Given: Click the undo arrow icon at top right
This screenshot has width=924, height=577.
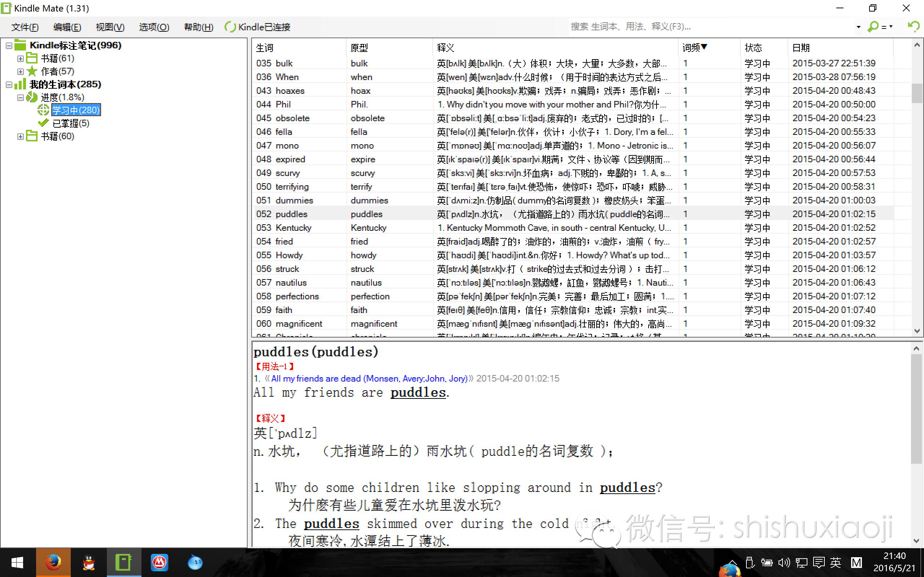Looking at the screenshot, I should (x=914, y=27).
